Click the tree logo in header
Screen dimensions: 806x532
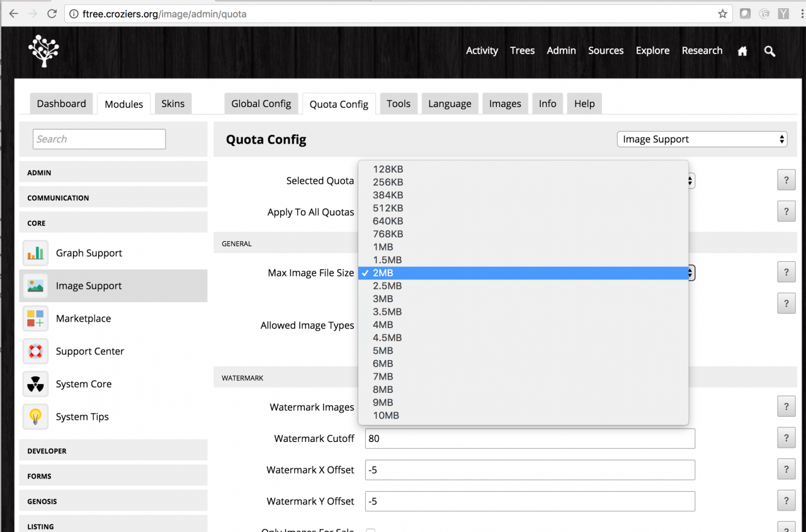[43, 51]
